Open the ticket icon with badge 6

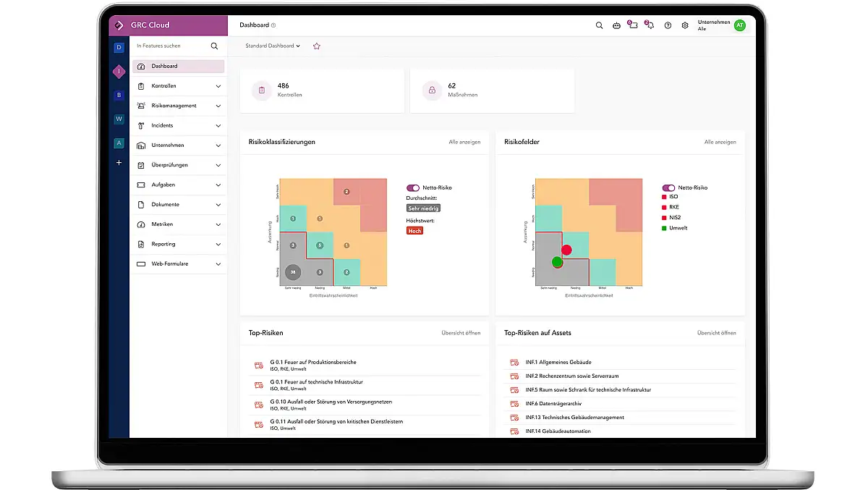[x=633, y=25]
